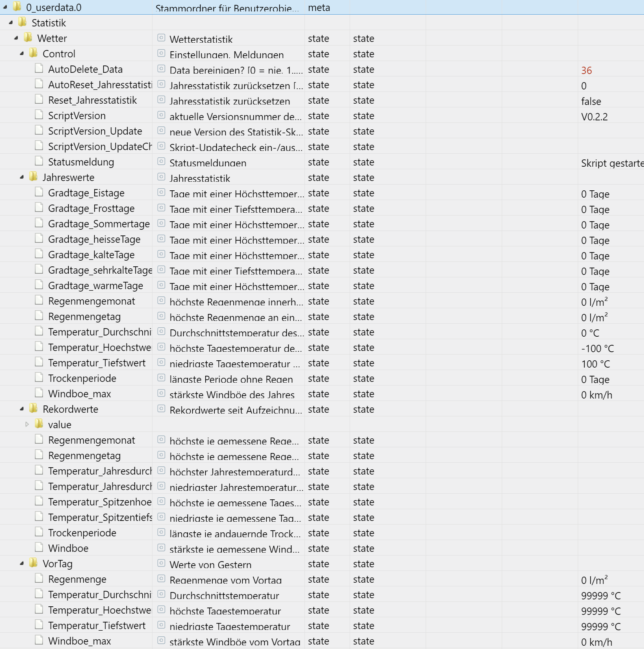
Task: Click the Statistik folder icon
Action: pyautogui.click(x=22, y=22)
